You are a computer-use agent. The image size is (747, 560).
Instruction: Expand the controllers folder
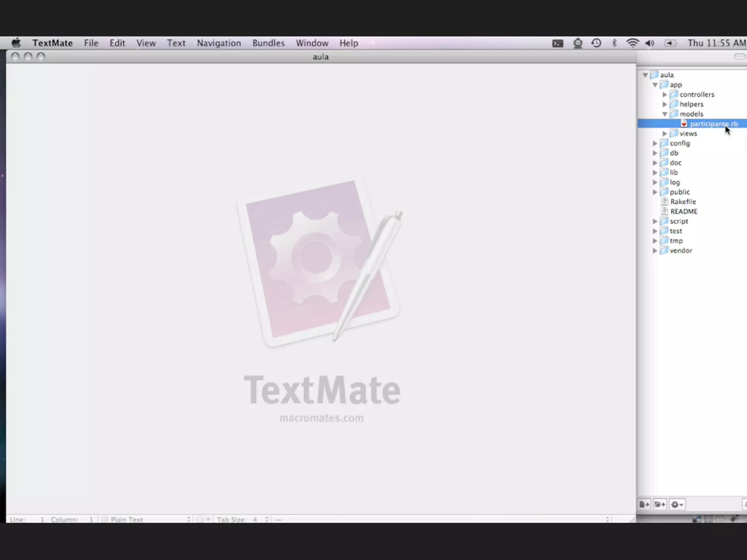click(665, 94)
